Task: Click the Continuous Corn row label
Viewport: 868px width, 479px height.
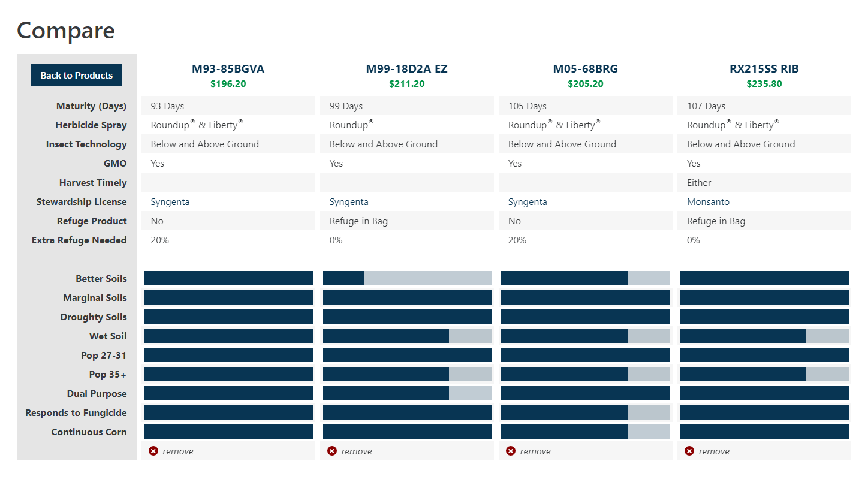Action: click(89, 432)
